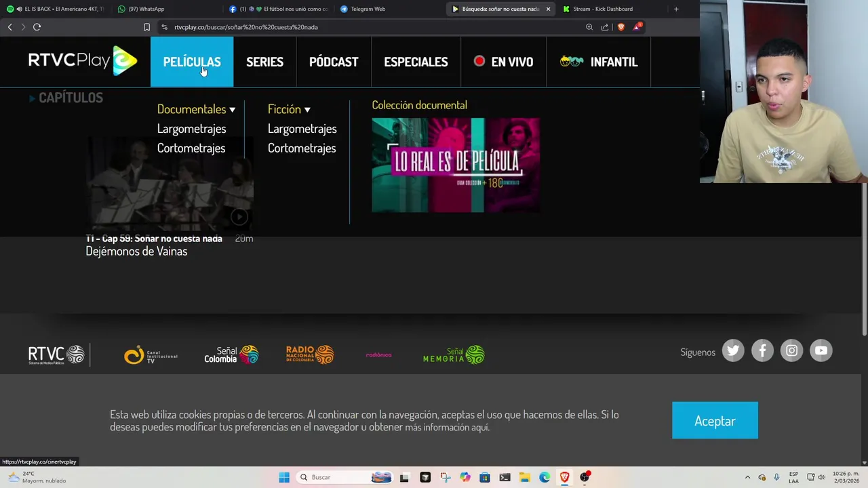The height and width of the screenshot is (488, 868).
Task: Show hidden system tray icons
Action: pyautogui.click(x=747, y=477)
